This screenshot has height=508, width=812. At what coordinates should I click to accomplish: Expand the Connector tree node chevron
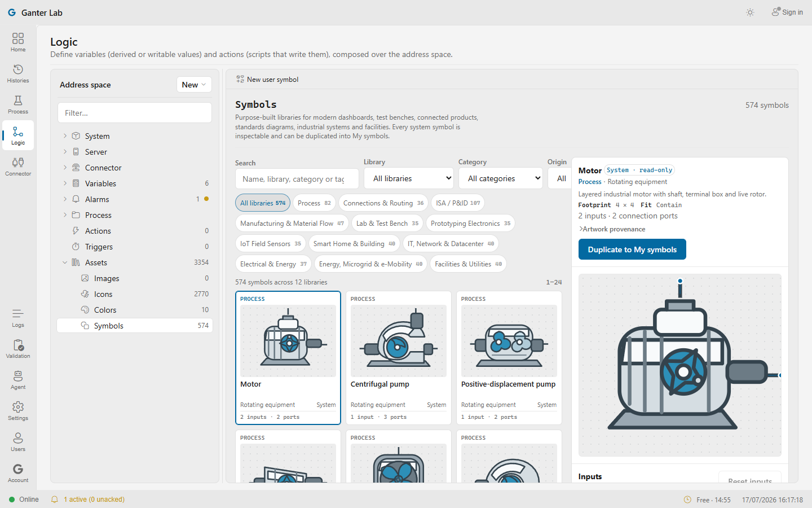coord(65,168)
